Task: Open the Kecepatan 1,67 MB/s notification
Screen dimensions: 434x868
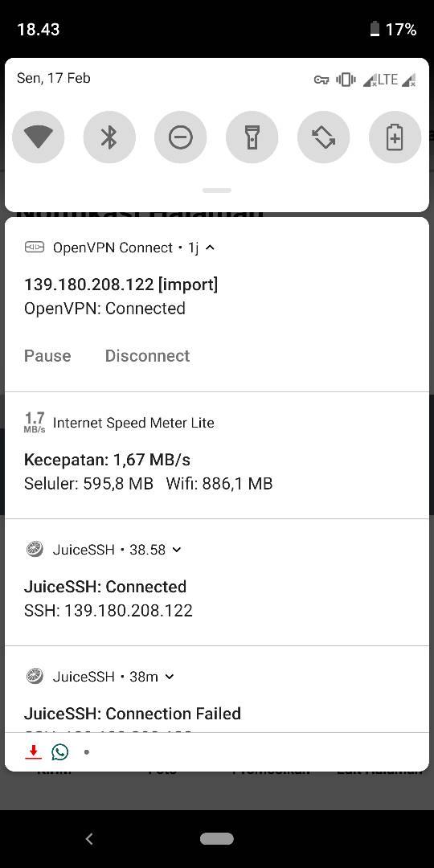Action: click(217, 456)
